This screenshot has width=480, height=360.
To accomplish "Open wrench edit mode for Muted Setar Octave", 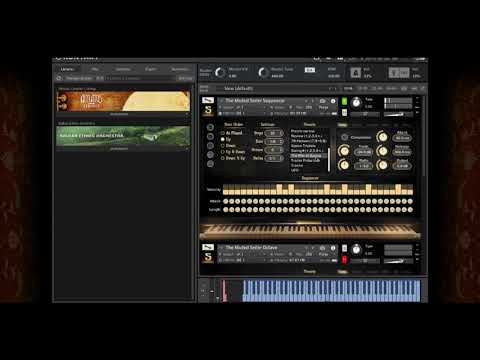I will (x=208, y=247).
